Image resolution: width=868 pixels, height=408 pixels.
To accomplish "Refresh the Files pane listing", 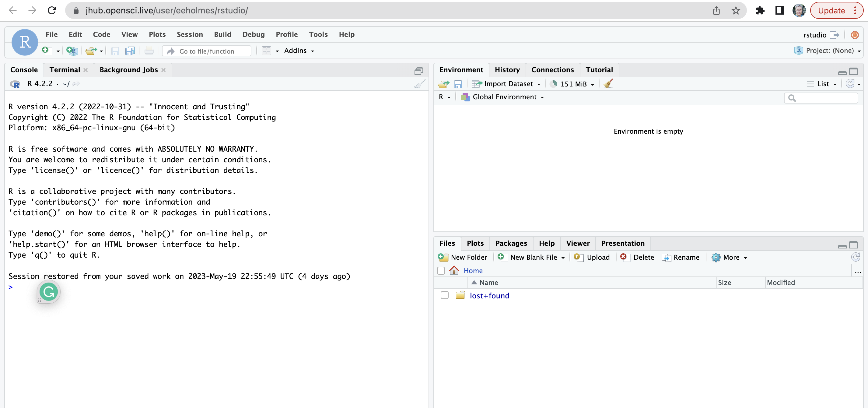I will tap(856, 257).
